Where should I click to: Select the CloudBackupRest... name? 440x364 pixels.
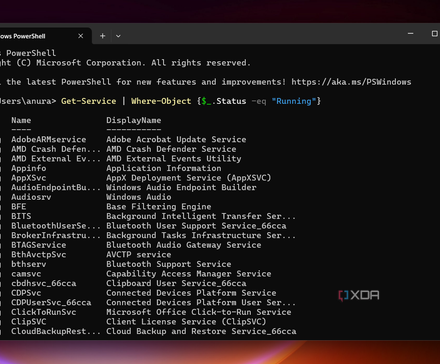[56, 331]
